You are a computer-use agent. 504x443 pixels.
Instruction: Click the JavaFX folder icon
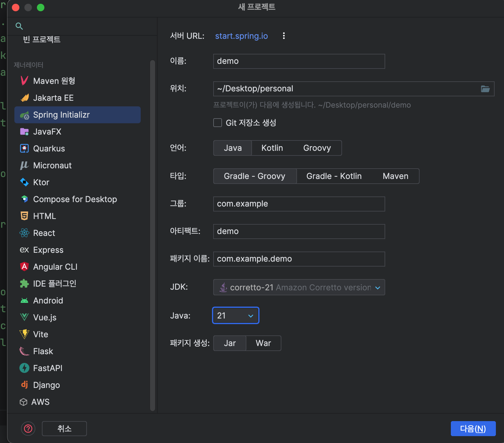tap(24, 132)
